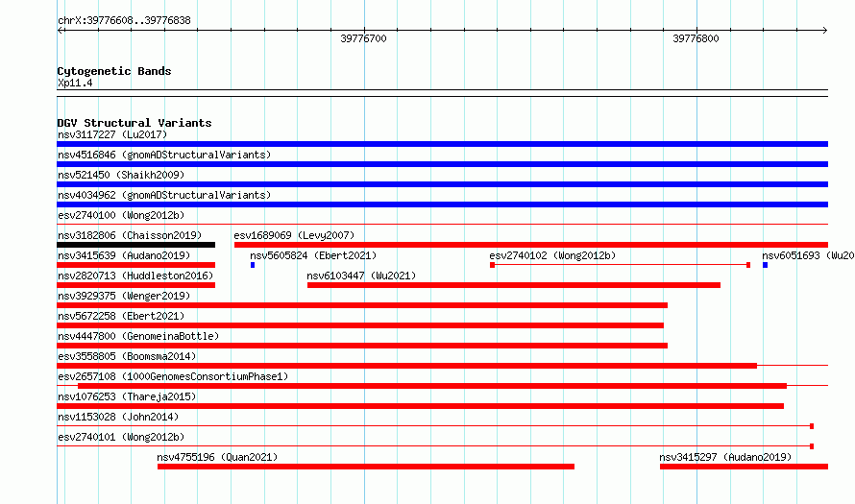Click the blue bar under nsv521450
Screen dimensions: 855x504
point(442,184)
